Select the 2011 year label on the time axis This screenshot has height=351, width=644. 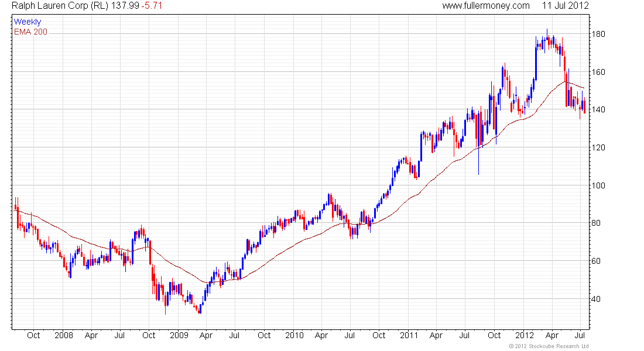[x=409, y=335]
